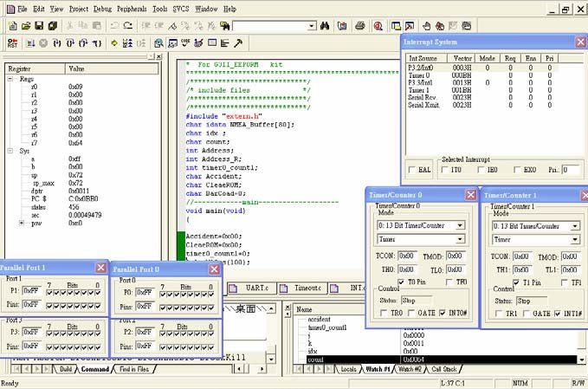Uncheck T0 Pin in Timer/Counter 0

401,282
